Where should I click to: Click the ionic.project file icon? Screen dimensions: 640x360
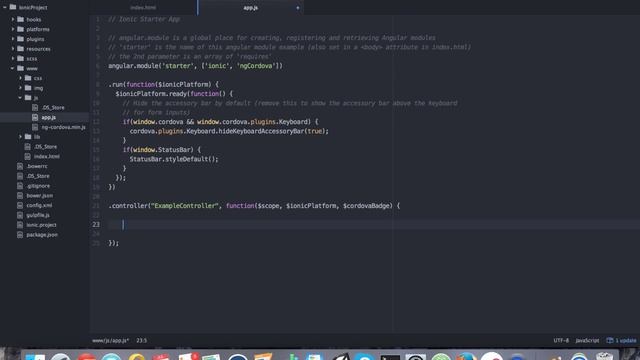click(x=20, y=225)
